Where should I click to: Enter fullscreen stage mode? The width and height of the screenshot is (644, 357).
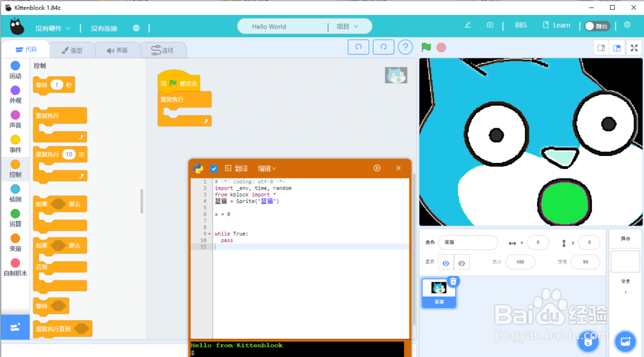634,48
